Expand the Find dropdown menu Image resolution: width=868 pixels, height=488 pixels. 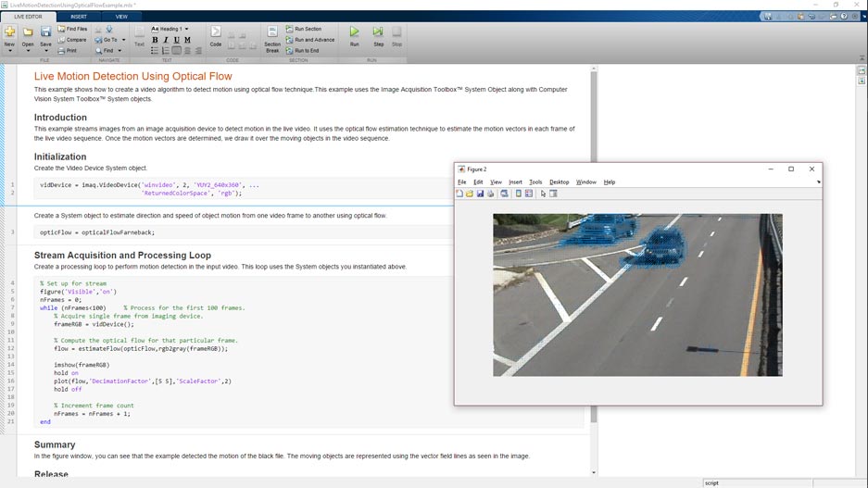[120, 51]
